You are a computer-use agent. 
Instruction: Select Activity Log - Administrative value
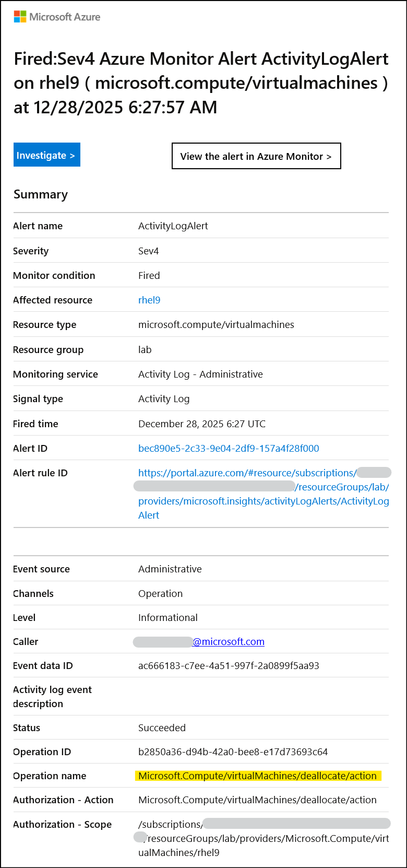click(x=200, y=374)
